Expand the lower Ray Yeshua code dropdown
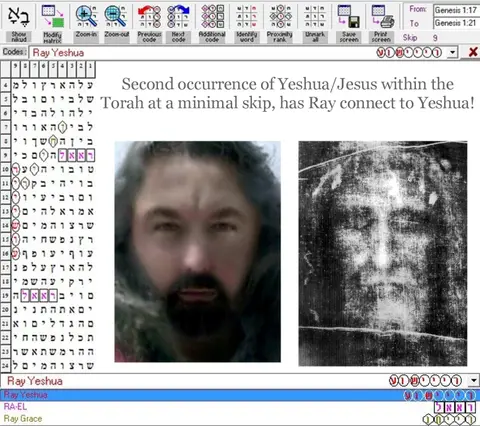The image size is (480, 426). click(473, 380)
